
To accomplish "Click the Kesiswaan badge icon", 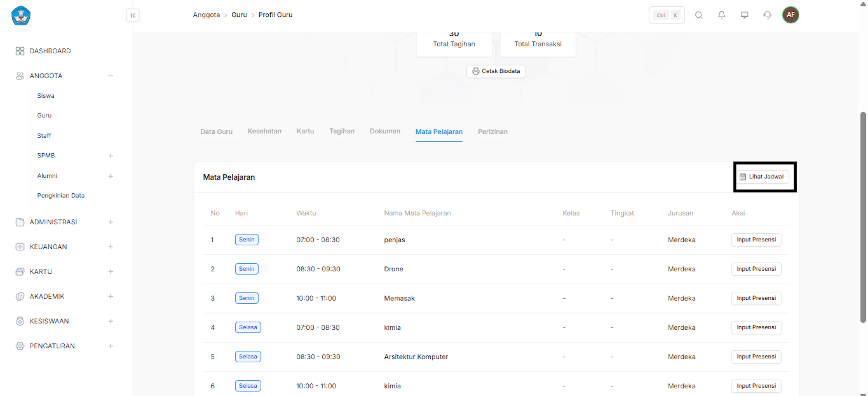I will tap(20, 321).
